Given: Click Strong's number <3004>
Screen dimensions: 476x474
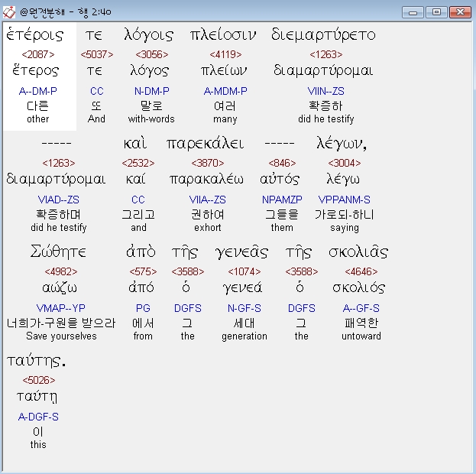Looking at the screenshot, I should tap(345, 163).
